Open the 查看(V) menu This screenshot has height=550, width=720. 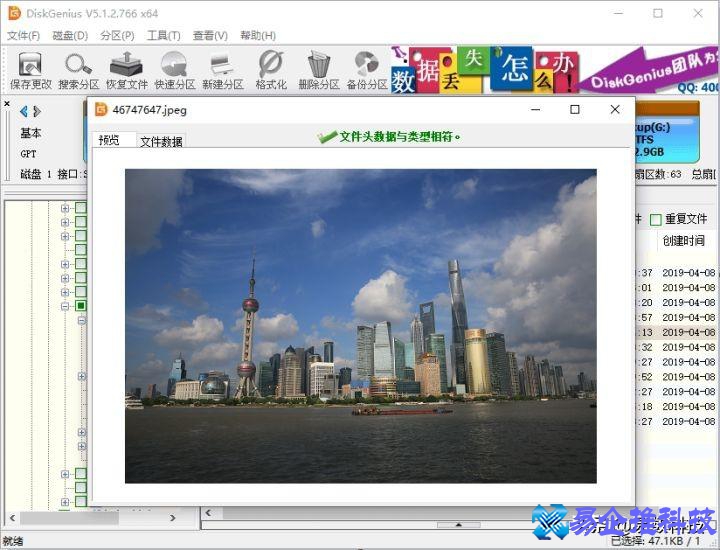click(210, 35)
